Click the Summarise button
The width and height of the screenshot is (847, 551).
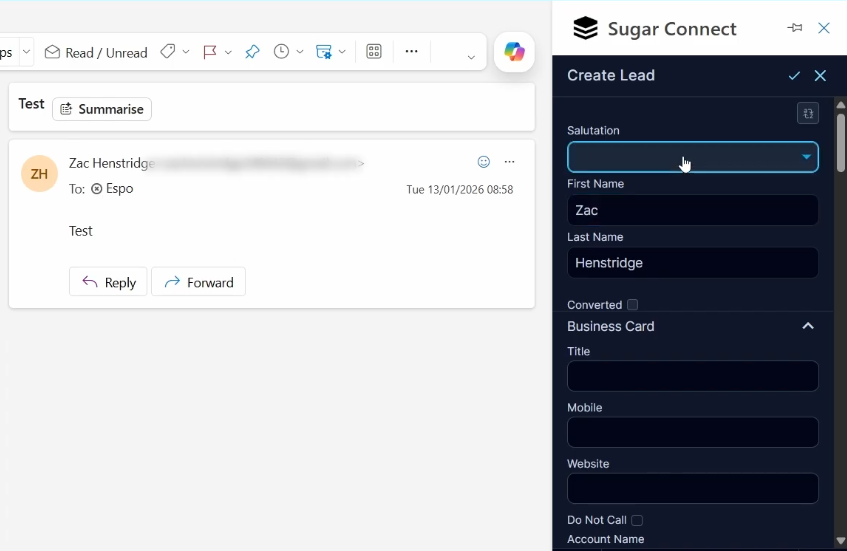pyautogui.click(x=102, y=109)
